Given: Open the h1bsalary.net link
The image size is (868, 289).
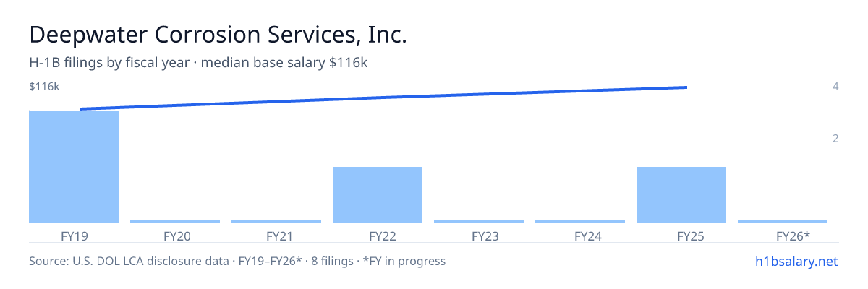Looking at the screenshot, I should [796, 261].
